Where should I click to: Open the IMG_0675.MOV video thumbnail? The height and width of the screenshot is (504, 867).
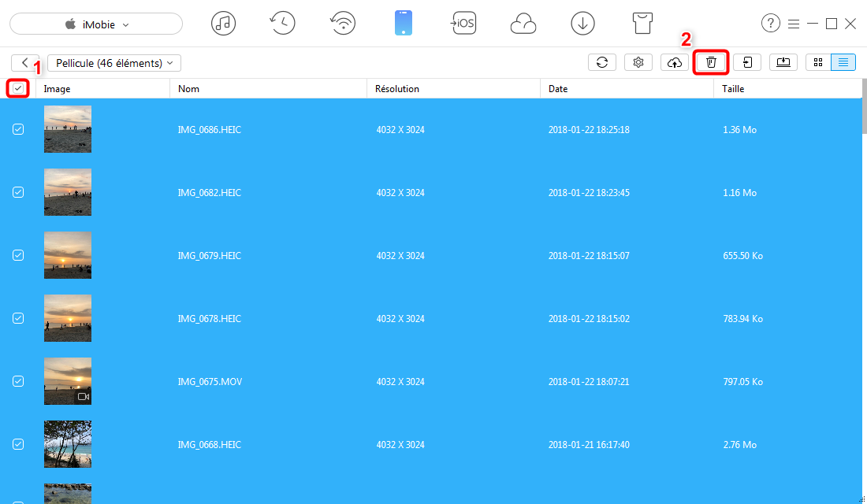[x=68, y=381]
